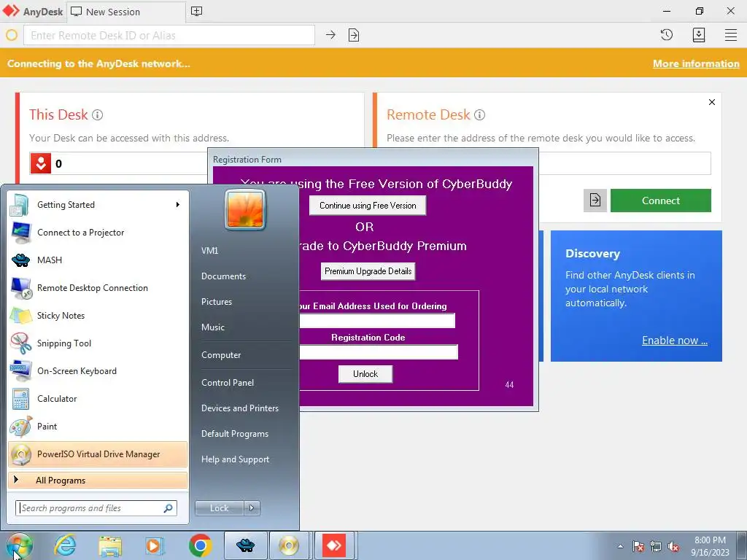Open Help and Support
This screenshot has height=560, width=747.
pos(236,459)
